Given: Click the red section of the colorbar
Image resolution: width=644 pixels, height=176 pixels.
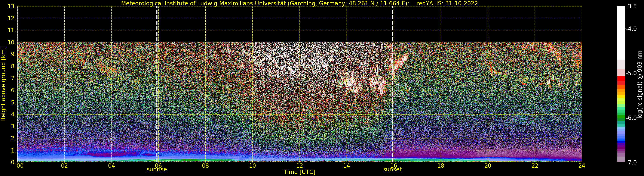Looking at the screenshot, I should [x=621, y=80].
